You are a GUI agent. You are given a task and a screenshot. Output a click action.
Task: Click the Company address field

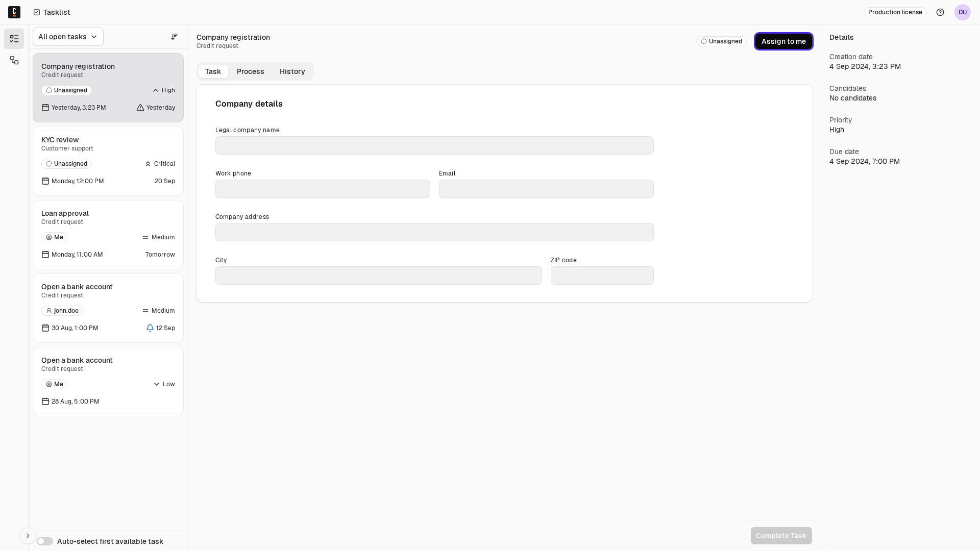434,232
